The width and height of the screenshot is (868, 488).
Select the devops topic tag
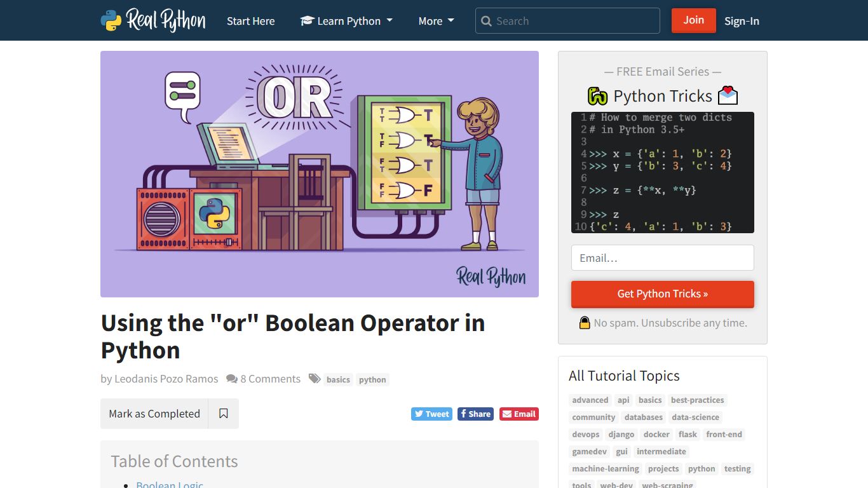586,434
